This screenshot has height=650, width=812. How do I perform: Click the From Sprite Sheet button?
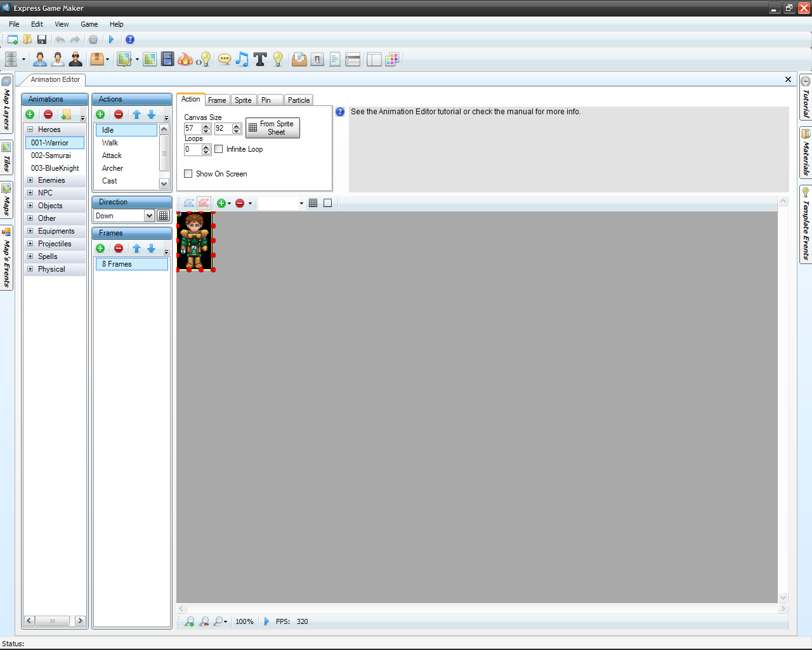pos(273,128)
